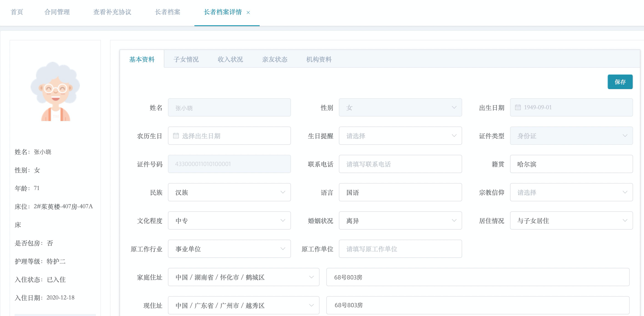Viewport: 644px width, 316px height.
Task: Click 现住址 detail address field
Action: pyautogui.click(x=478, y=305)
